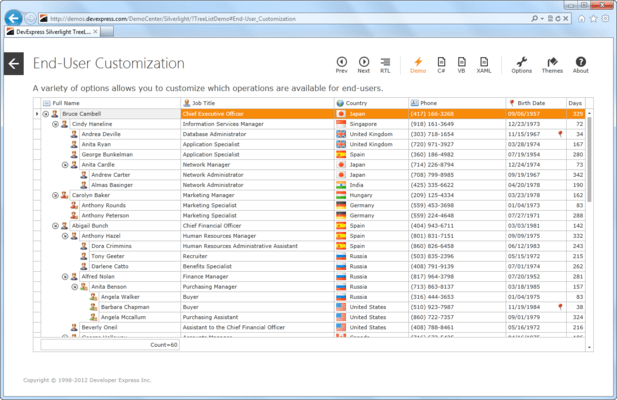Collapse the Carolyn Baker node
This screenshot has height=400, width=617.
coord(55,195)
